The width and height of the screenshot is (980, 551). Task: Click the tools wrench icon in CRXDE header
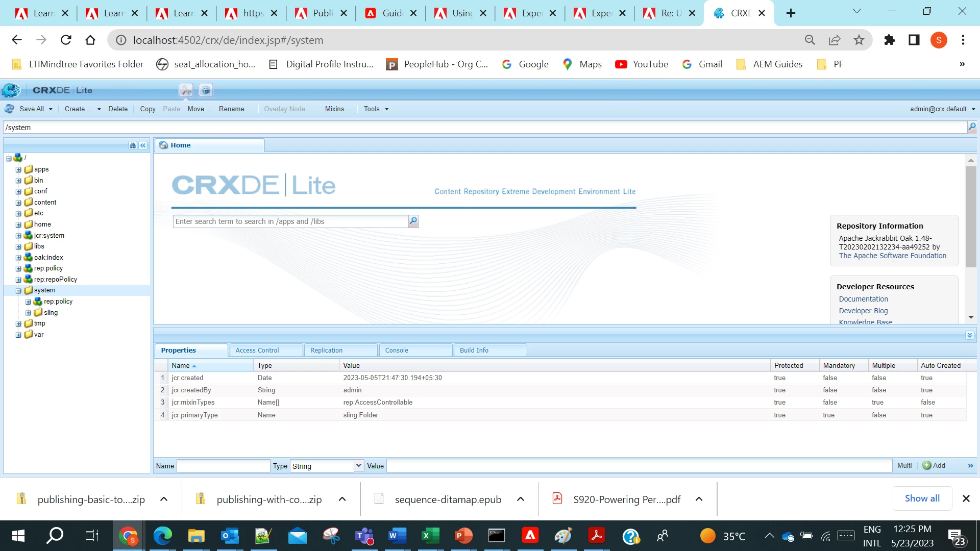(186, 90)
